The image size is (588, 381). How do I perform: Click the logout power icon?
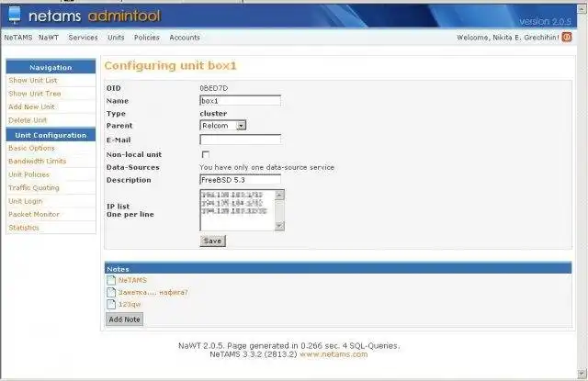tap(567, 37)
